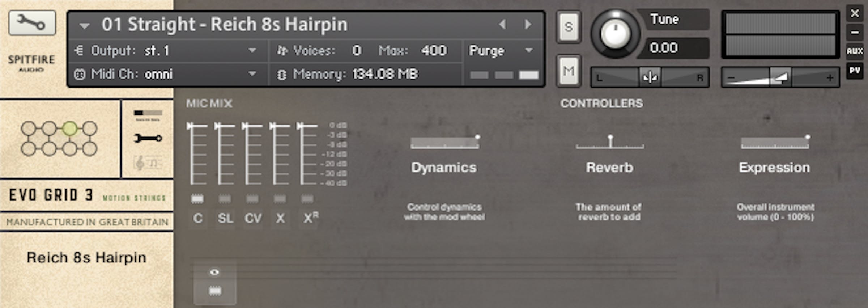The height and width of the screenshot is (308, 868).
Task: Toggle the CV microphone label
Action: pos(253,218)
